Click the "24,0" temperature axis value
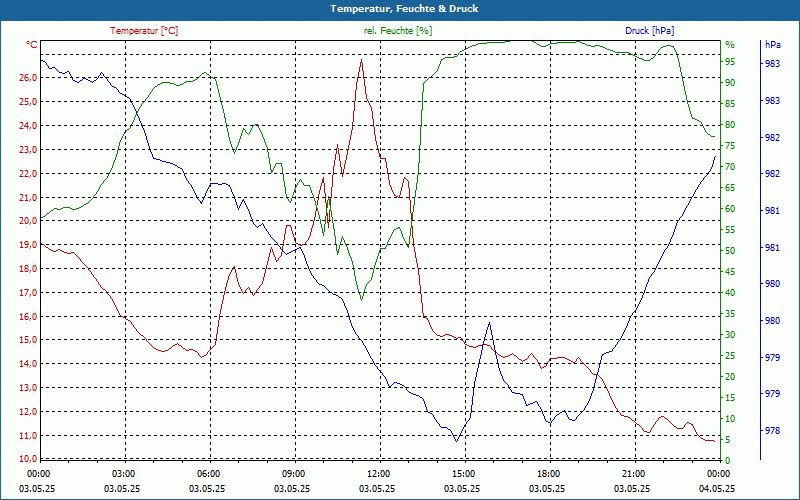 pos(28,126)
